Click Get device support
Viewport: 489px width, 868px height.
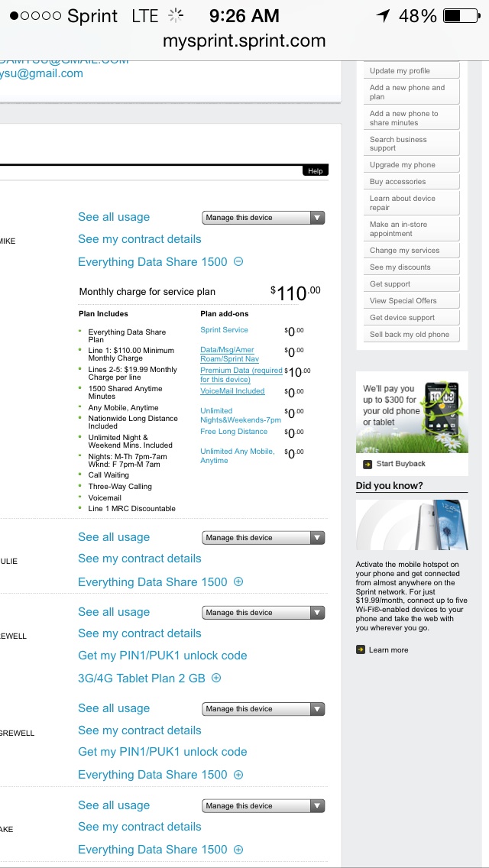[412, 318]
